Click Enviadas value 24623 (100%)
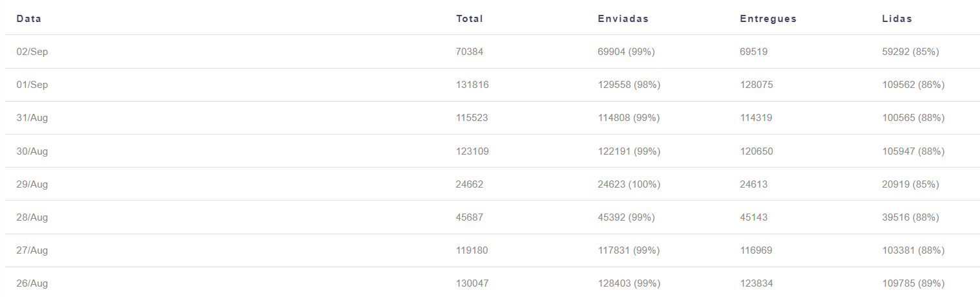 (x=629, y=184)
